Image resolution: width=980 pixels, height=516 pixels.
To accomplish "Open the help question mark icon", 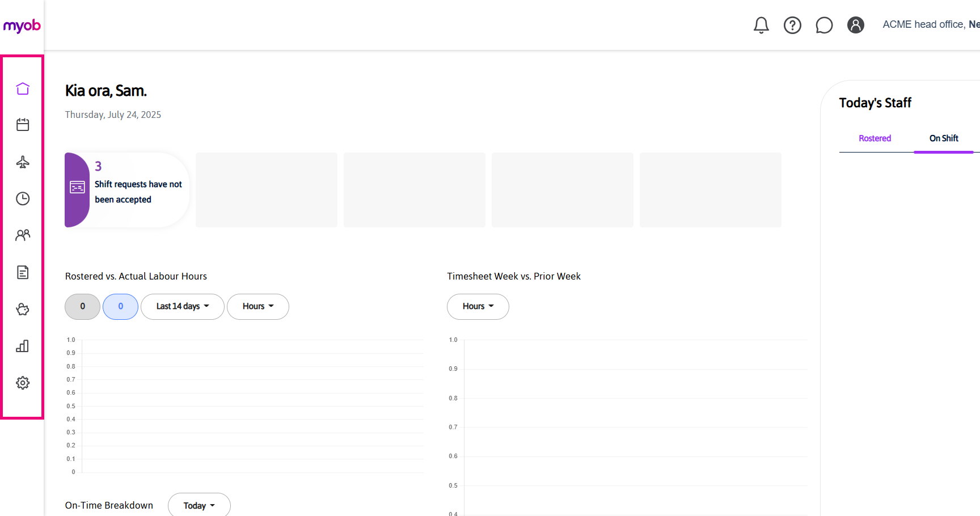I will [x=792, y=25].
